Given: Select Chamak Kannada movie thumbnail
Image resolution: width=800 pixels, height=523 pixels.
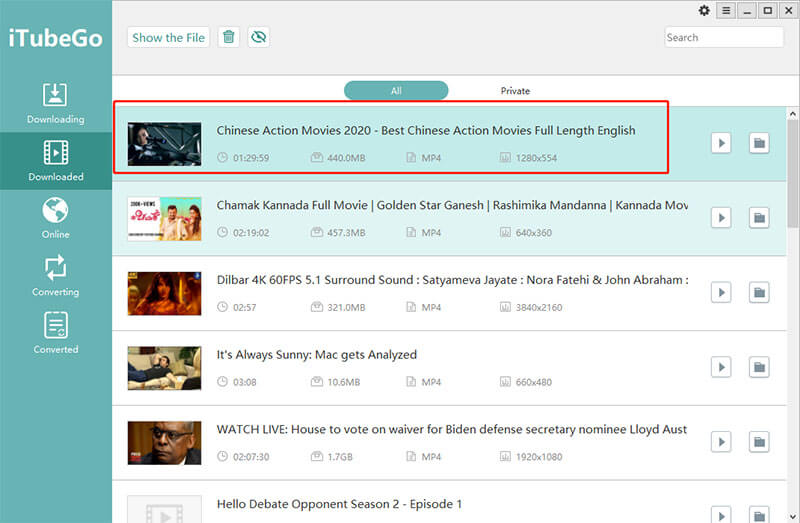Looking at the screenshot, I should [x=164, y=218].
